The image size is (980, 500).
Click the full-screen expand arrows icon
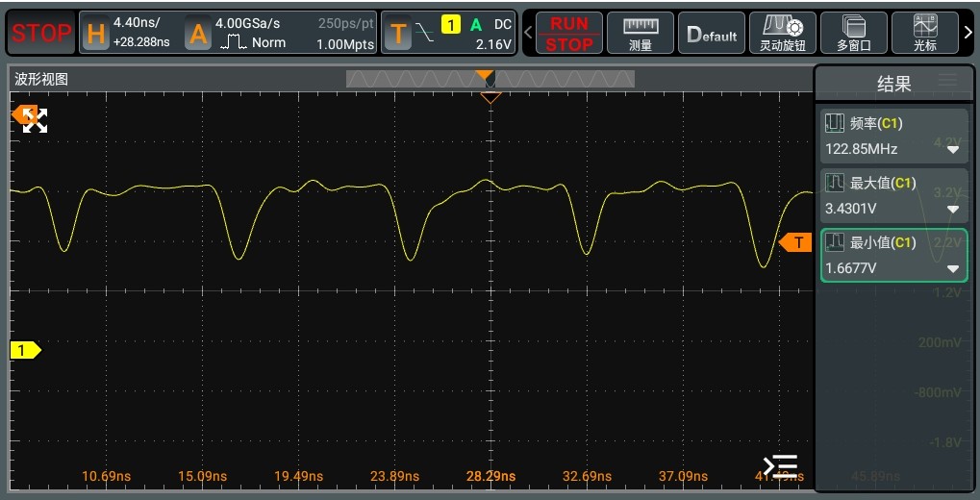(36, 120)
